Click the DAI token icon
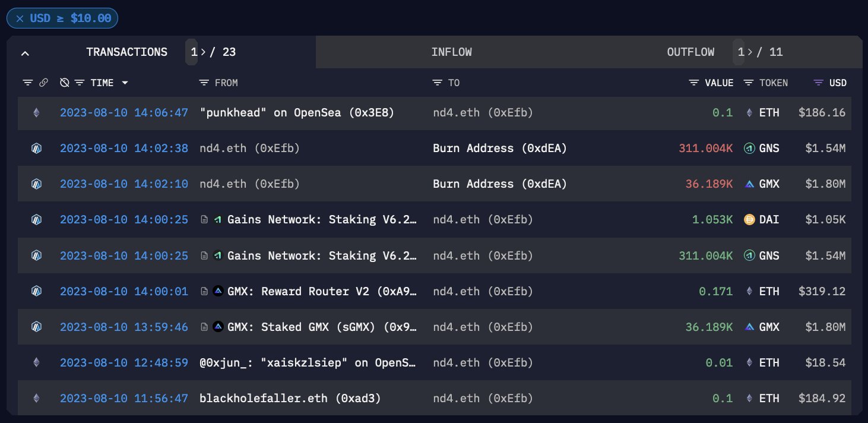Screen dimensions: 868x423 pos(749,220)
